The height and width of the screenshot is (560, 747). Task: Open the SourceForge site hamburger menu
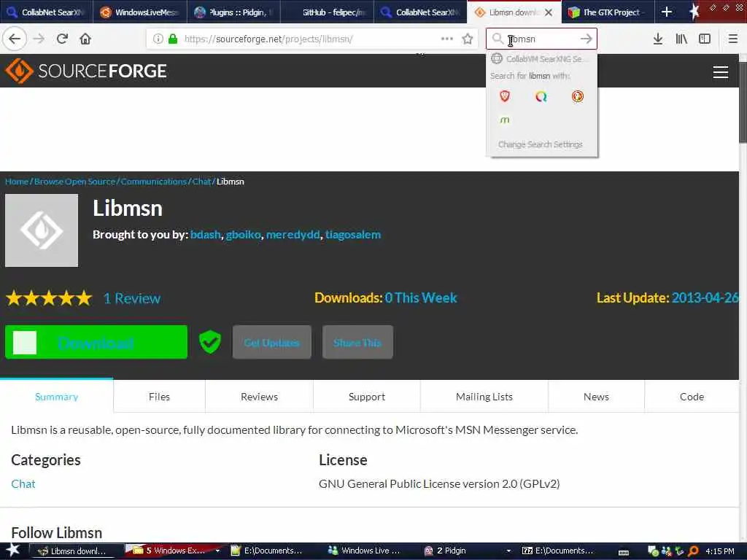click(720, 72)
